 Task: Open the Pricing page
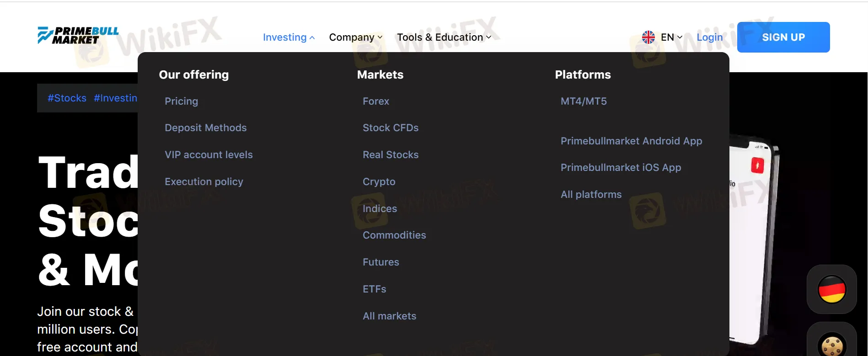tap(181, 101)
